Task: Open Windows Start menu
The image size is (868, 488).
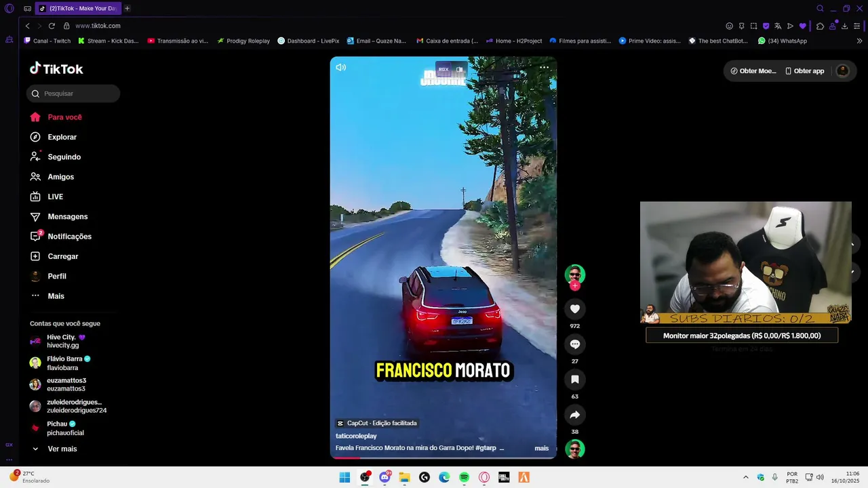Action: (344, 477)
